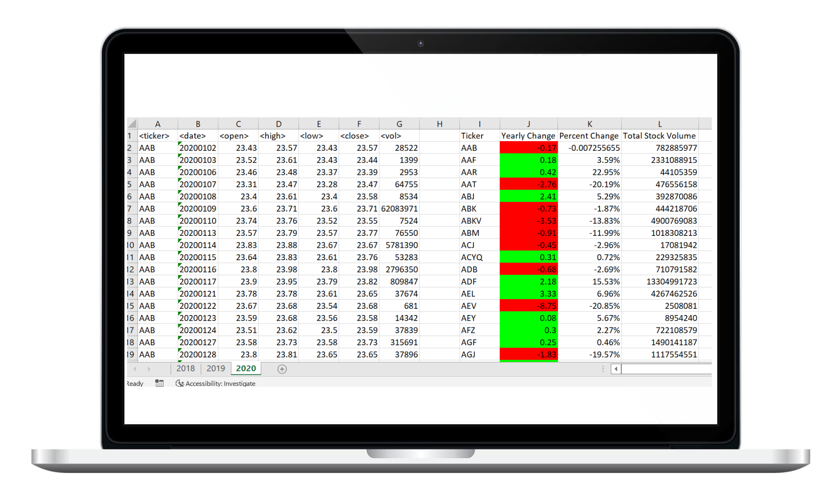This screenshot has width=839, height=504.
Task: Click the horizontal scrollbar left arrow
Action: point(616,369)
